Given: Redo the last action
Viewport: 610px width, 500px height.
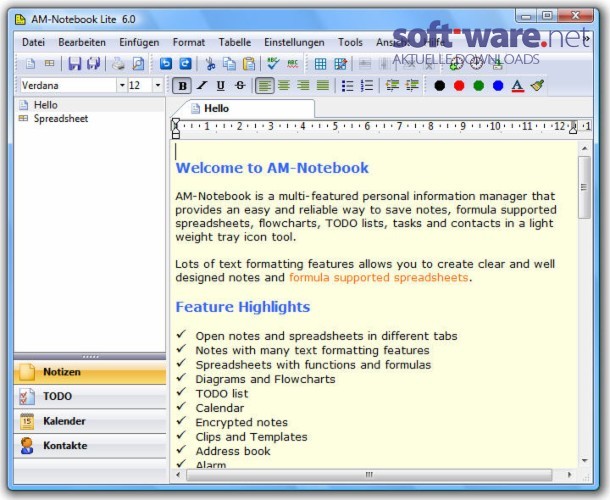Looking at the screenshot, I should pyautogui.click(x=185, y=64).
